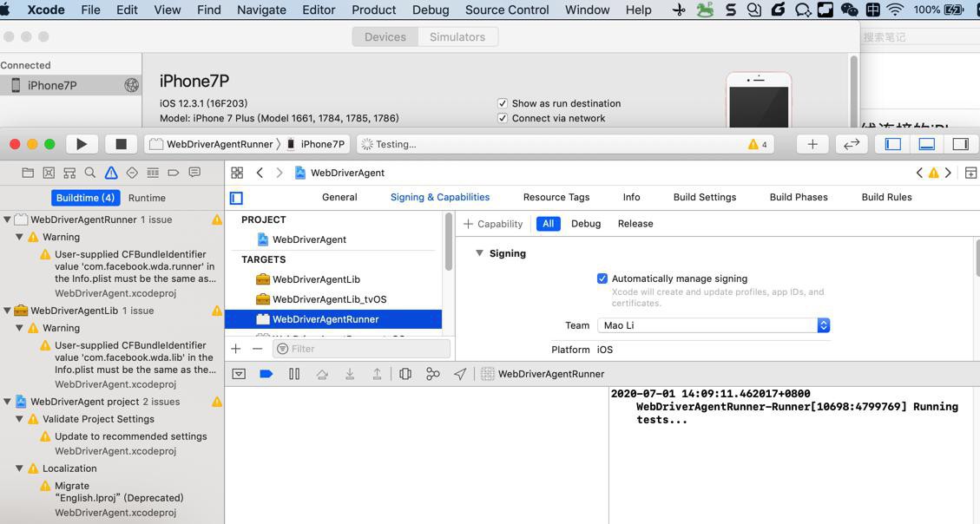Open the project navigator folder icon
The image size is (980, 524).
[28, 173]
